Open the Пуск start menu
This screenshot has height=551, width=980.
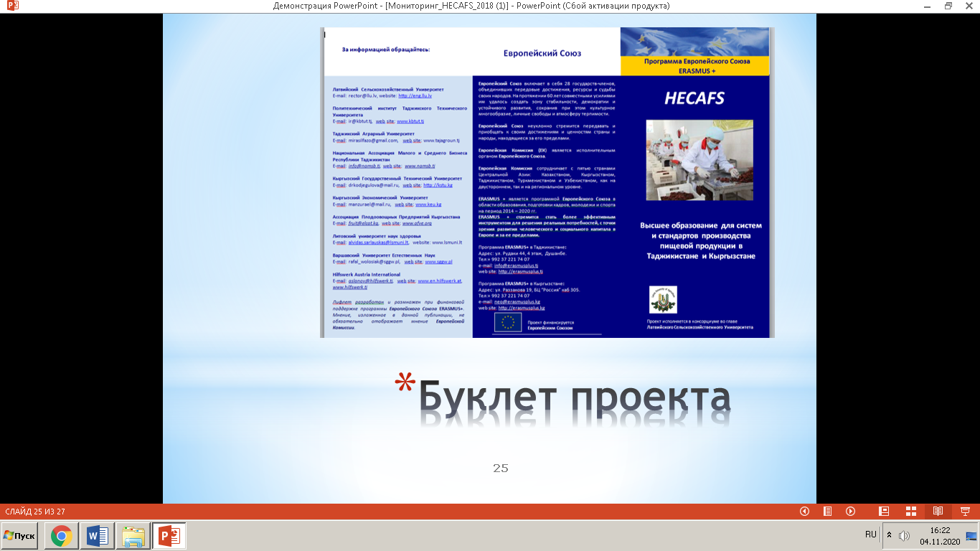(x=19, y=536)
